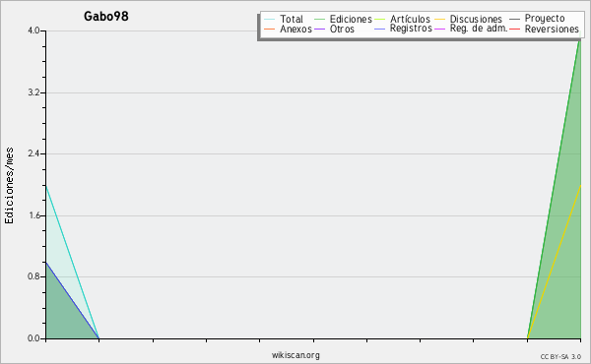Click the cyan Total line at left
This screenshot has width=591, height=364.
(x=72, y=263)
